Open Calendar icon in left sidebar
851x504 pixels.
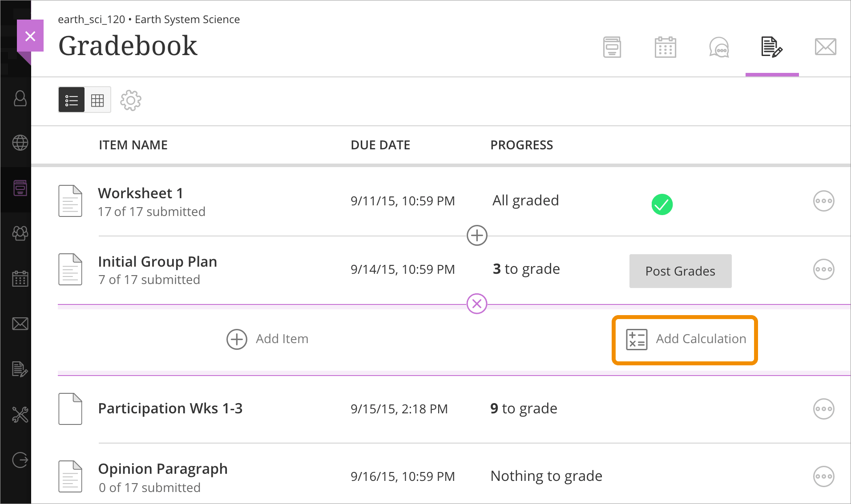click(x=20, y=279)
